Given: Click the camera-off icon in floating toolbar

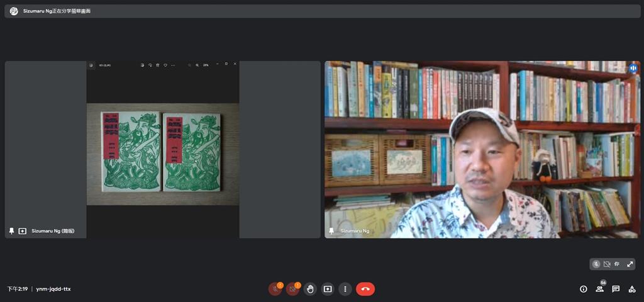Looking at the screenshot, I should pos(607,264).
